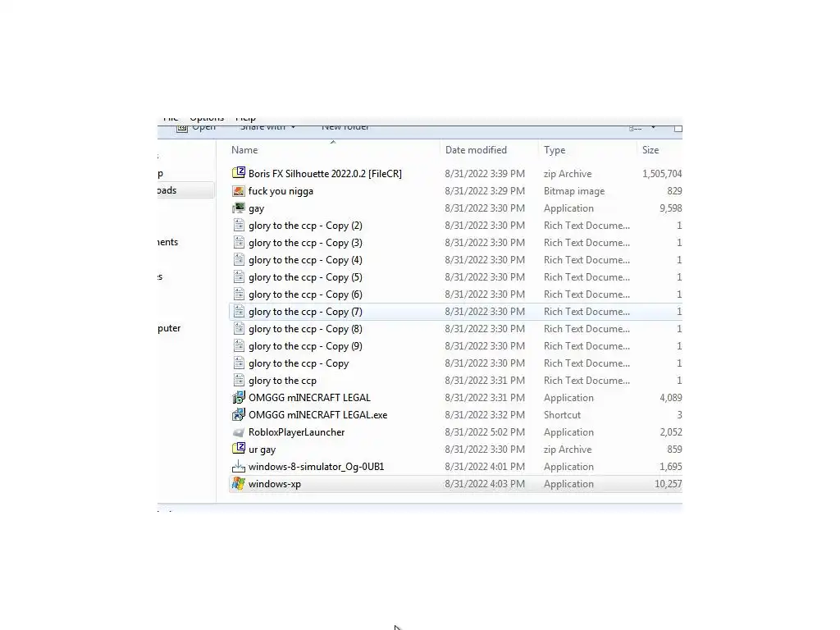The width and height of the screenshot is (840, 630).
Task: Click the icon of the 859-size zip Archive
Action: coord(239,449)
